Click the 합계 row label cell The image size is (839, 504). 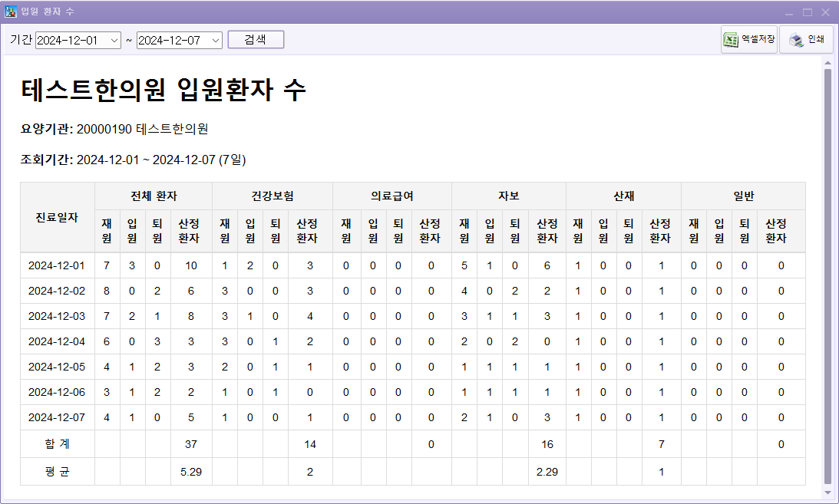point(57,443)
